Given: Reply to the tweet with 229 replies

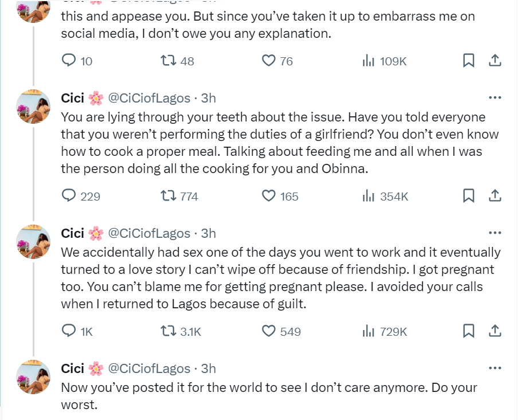Looking at the screenshot, I should pos(69,196).
